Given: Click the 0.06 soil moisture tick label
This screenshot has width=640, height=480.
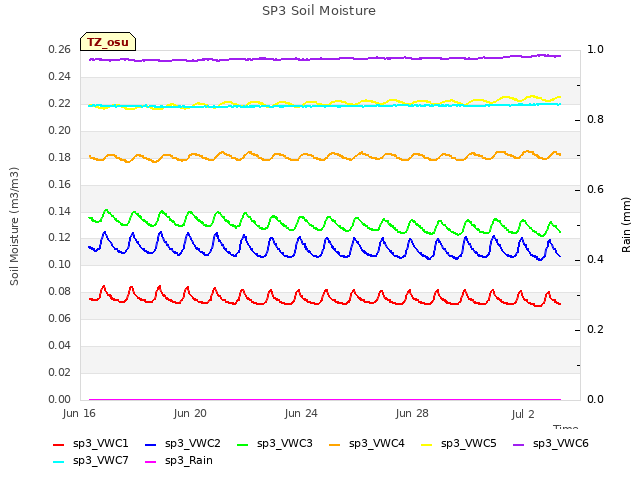Looking at the screenshot, I should (59, 318).
